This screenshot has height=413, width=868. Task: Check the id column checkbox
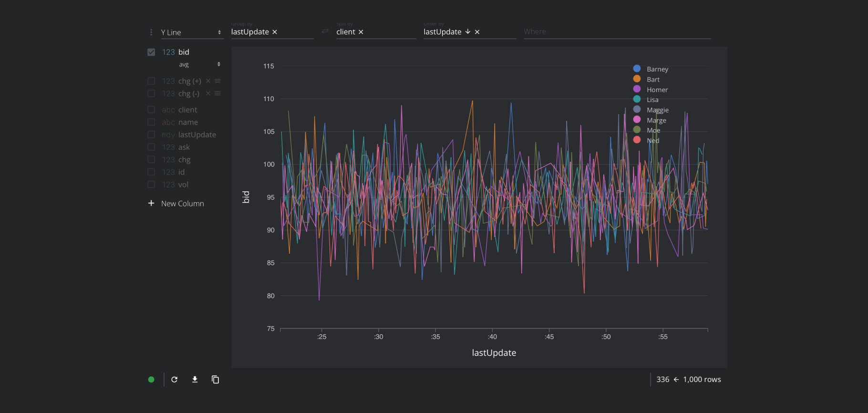coord(151,172)
